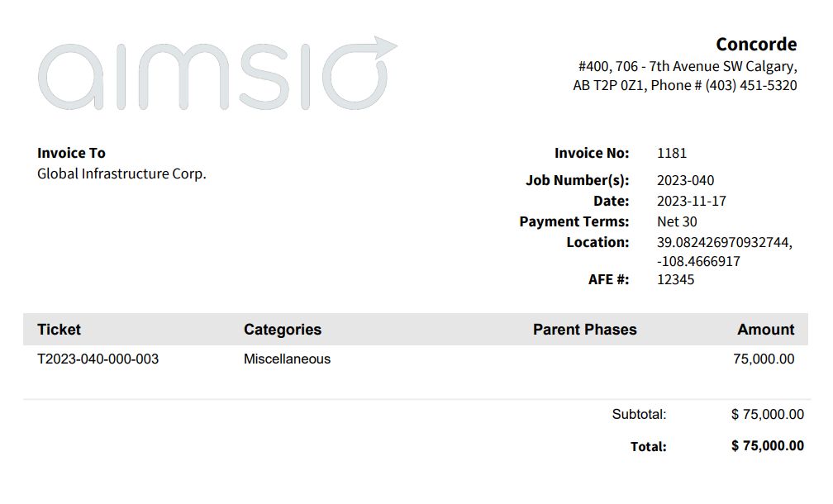Click invoice number 1181
This screenshot has width=833, height=504.
tap(672, 153)
